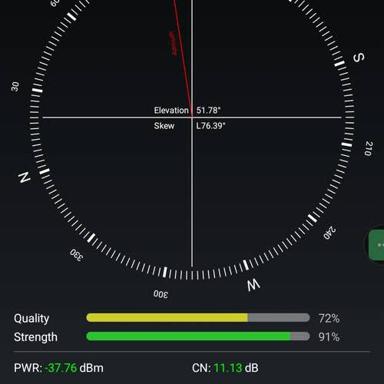Click the PWR -37.76 dBm reading

pos(59,368)
